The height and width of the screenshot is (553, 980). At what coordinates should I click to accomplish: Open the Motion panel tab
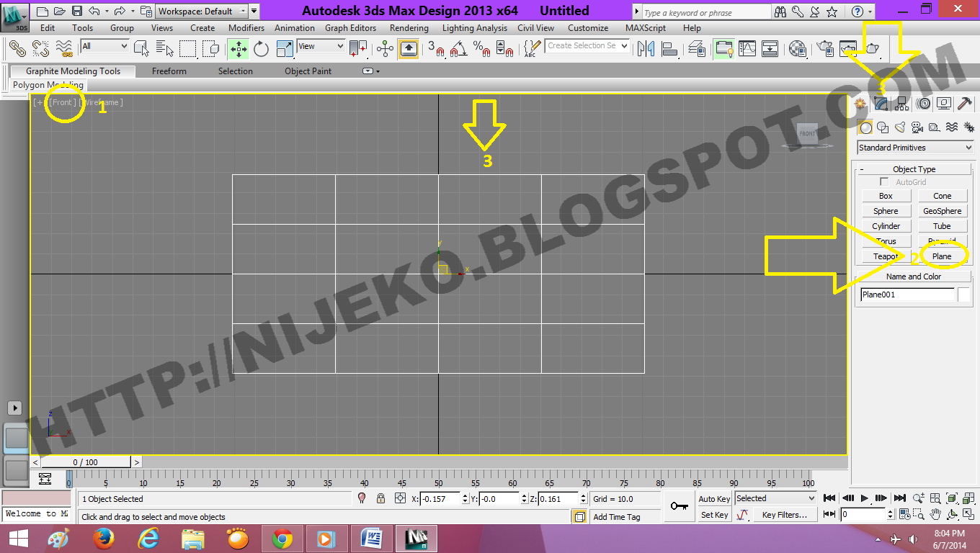[923, 104]
